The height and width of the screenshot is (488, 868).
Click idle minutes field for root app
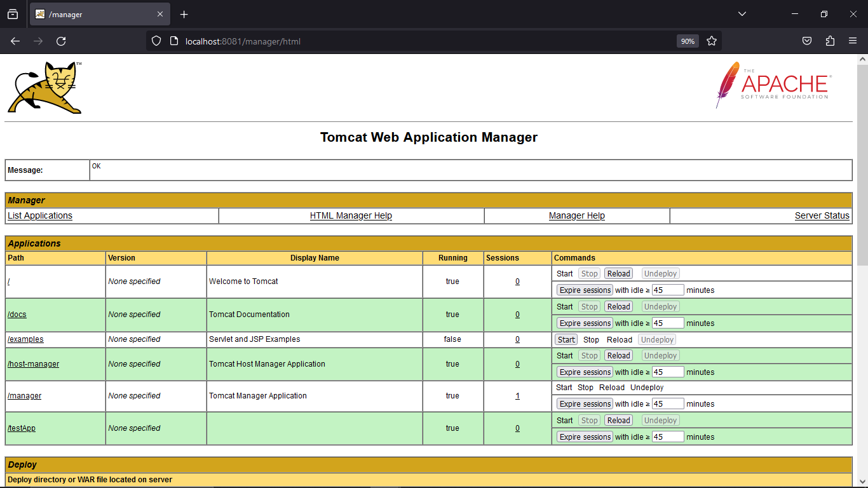point(668,290)
